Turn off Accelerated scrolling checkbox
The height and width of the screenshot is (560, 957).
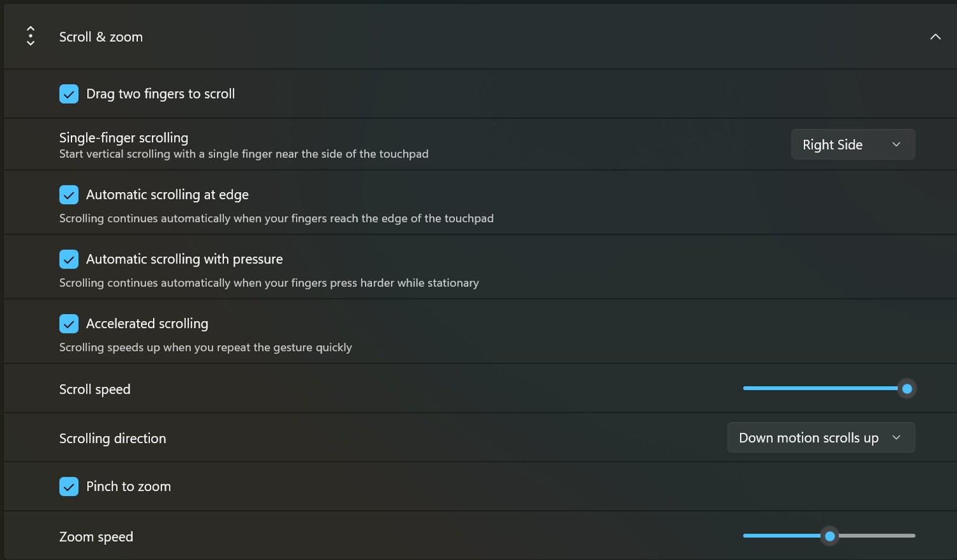click(x=69, y=324)
